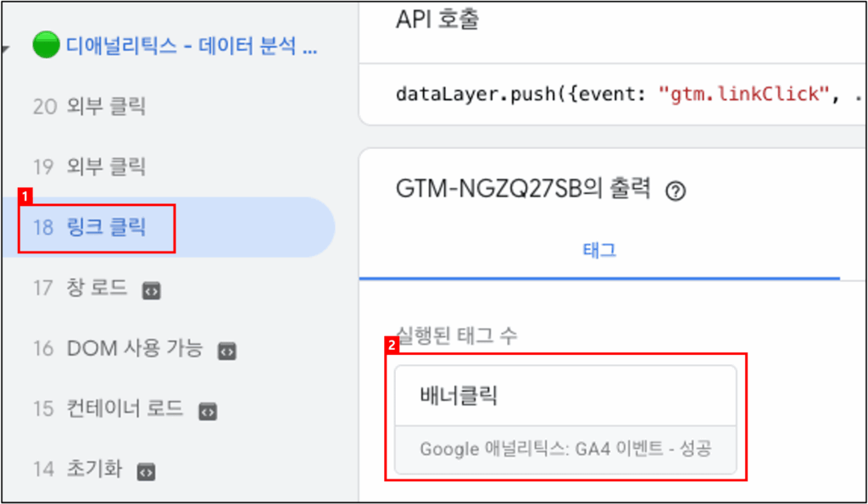Viewport: 868px width, 504px height.
Task: Select event 19 외부 클릭
Action: click(x=89, y=167)
